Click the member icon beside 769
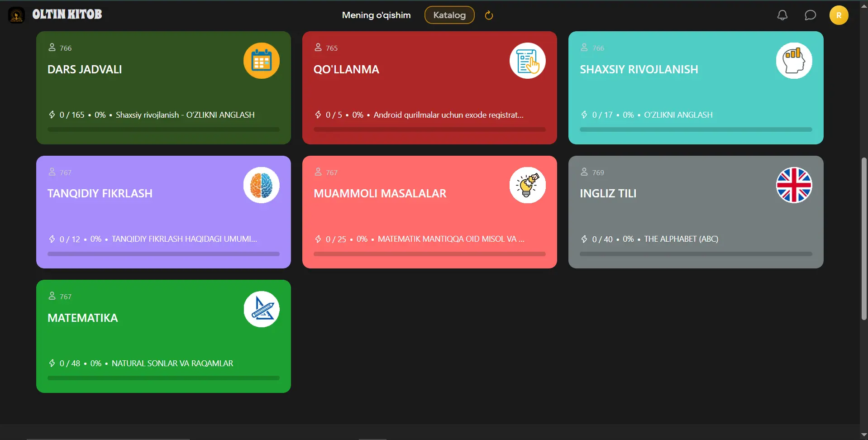 (x=584, y=172)
